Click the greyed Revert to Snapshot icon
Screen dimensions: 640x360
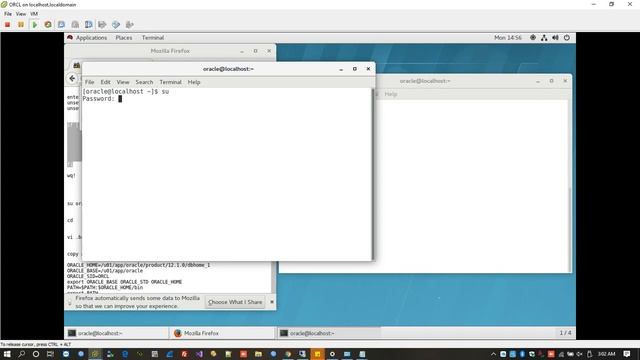(x=75, y=25)
